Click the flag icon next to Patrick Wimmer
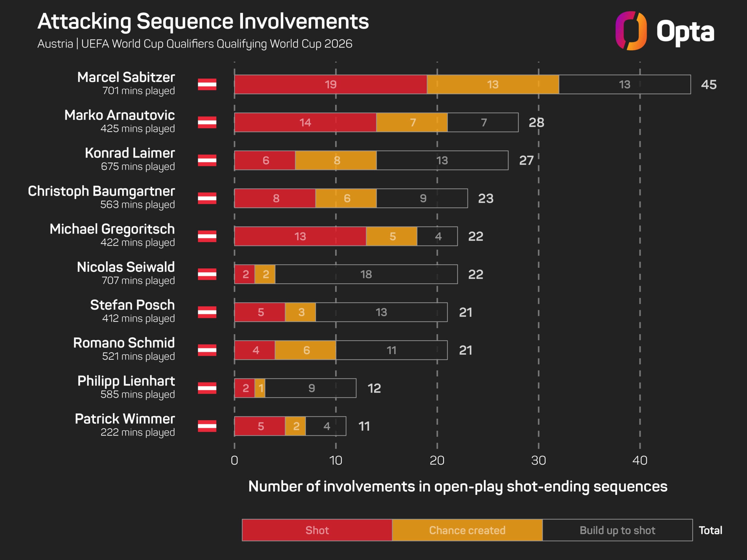Screen dimensions: 747x560 pos(207,426)
